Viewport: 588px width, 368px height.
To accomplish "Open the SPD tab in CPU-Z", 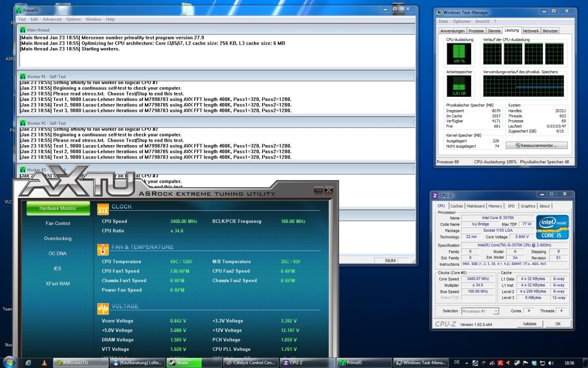I will (511, 206).
